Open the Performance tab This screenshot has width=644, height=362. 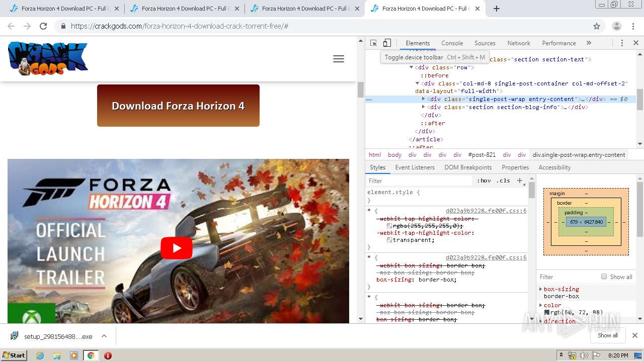558,43
